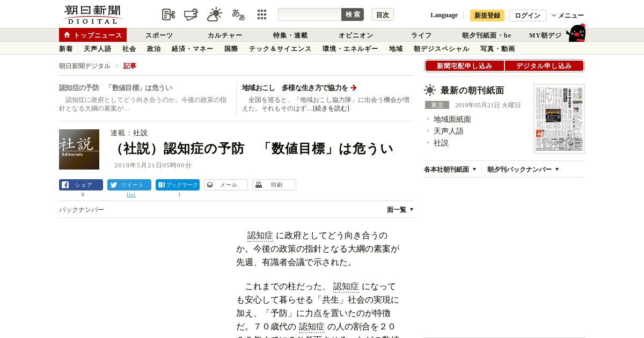Open the grid apps icon

tap(262, 14)
